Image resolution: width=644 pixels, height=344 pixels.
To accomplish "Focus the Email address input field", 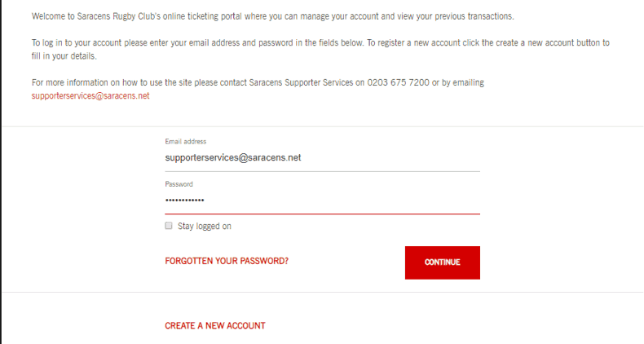I will click(x=323, y=158).
